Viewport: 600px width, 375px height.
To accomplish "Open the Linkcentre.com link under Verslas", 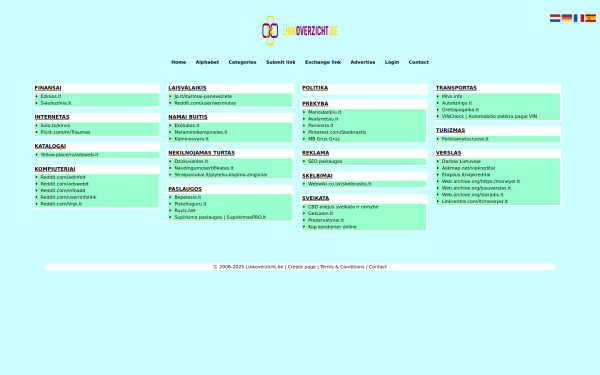I will 474,202.
